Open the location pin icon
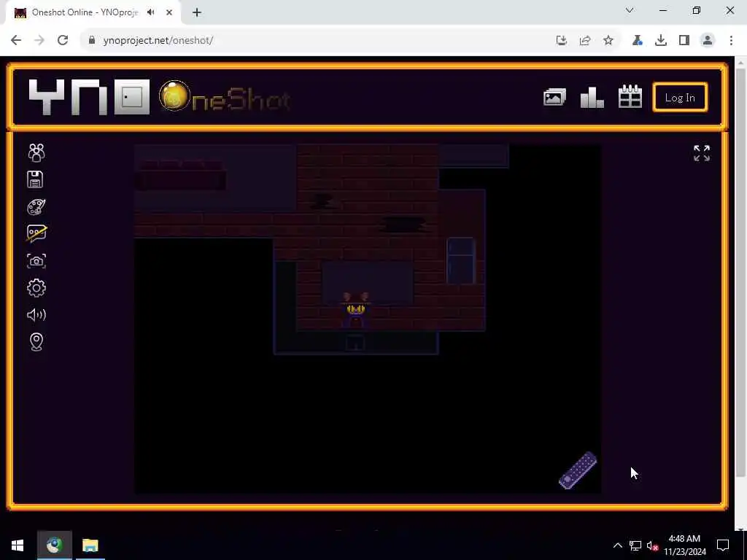Screen dimensions: 747x560 coord(36,342)
